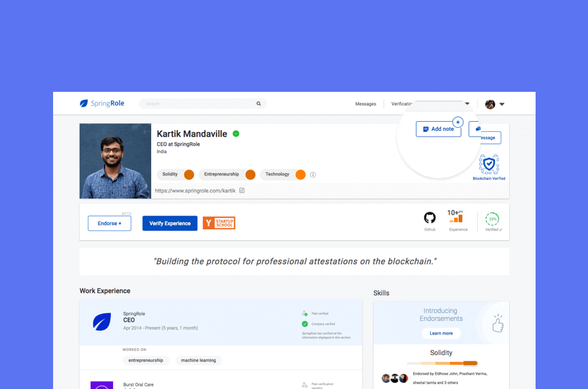Image resolution: width=588 pixels, height=389 pixels.
Task: Click the info icon beside the skill tags
Action: point(313,175)
